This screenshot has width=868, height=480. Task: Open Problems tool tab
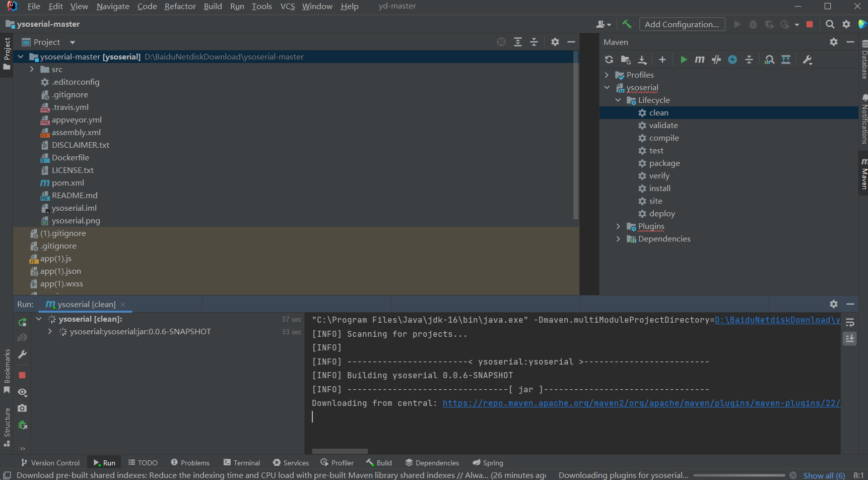click(190, 462)
